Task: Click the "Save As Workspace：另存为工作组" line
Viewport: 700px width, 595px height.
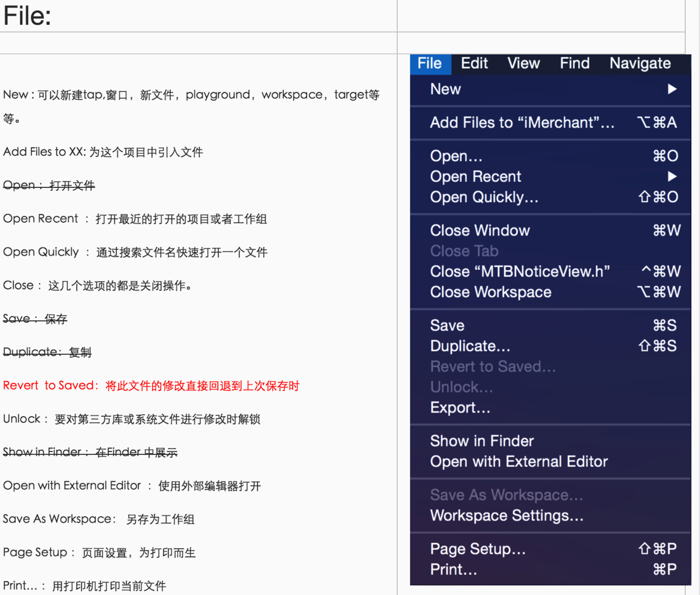Action: click(99, 519)
